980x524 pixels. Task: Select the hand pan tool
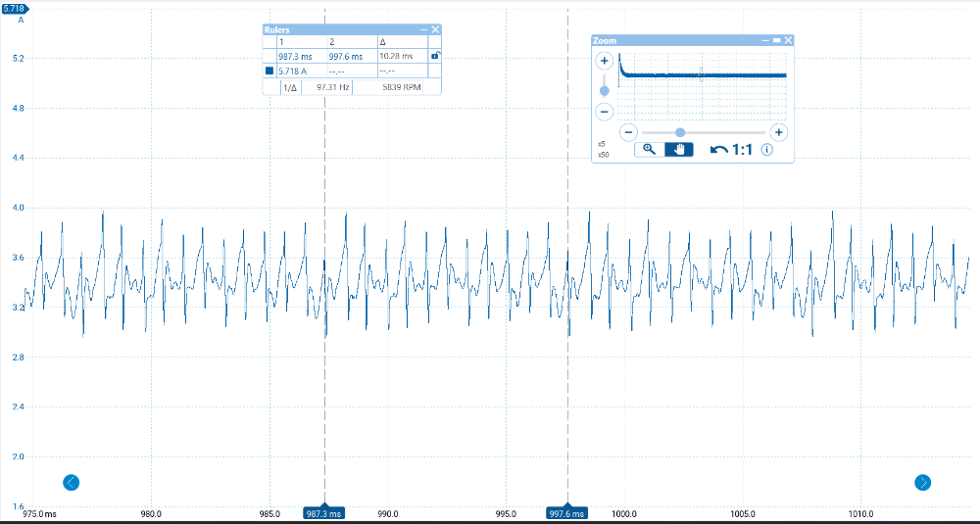point(679,150)
